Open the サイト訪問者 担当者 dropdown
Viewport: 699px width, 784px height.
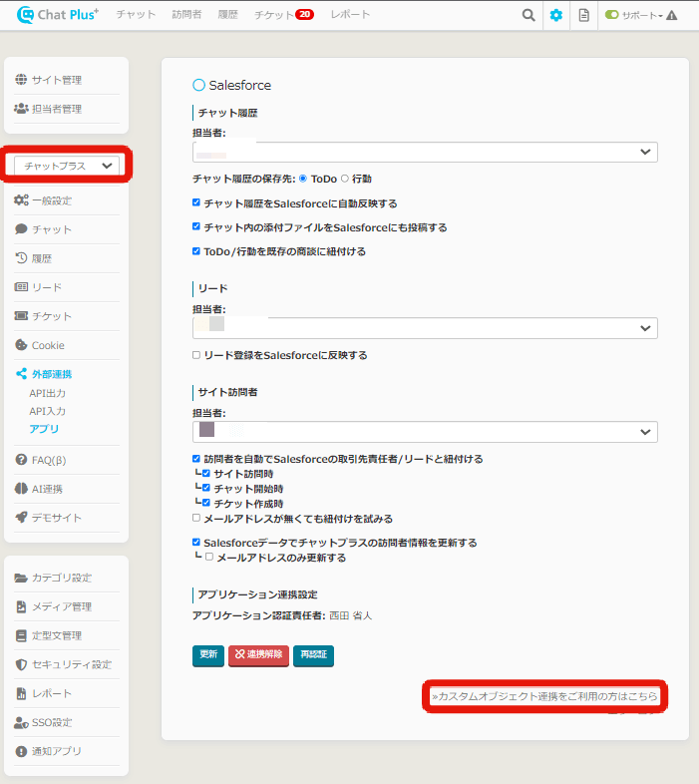coord(425,432)
